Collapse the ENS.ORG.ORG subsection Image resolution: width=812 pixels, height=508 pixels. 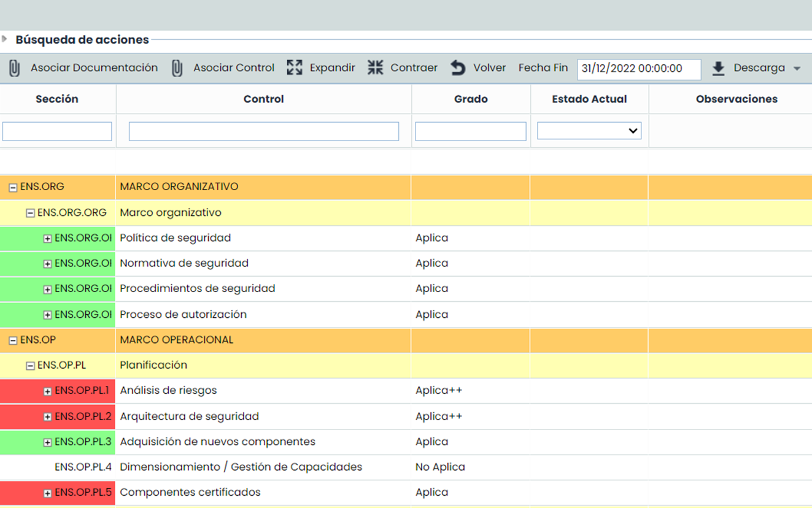point(30,214)
